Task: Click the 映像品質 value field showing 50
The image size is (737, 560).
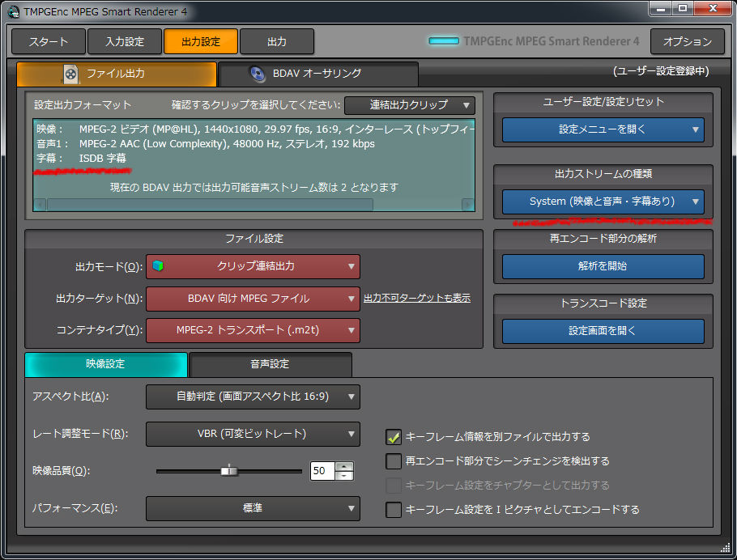Action: [x=322, y=471]
